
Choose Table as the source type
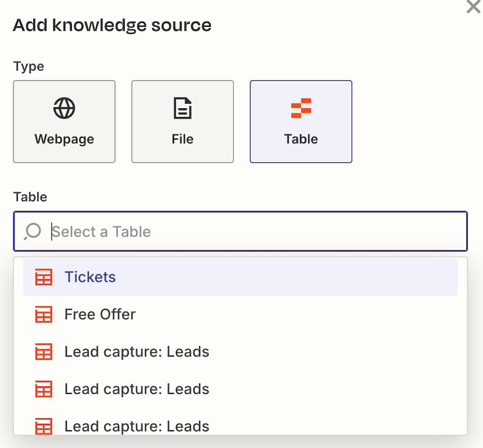click(x=301, y=122)
